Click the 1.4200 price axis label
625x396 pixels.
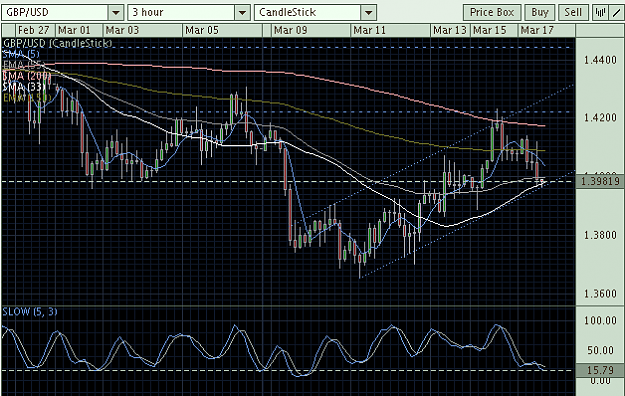point(600,118)
